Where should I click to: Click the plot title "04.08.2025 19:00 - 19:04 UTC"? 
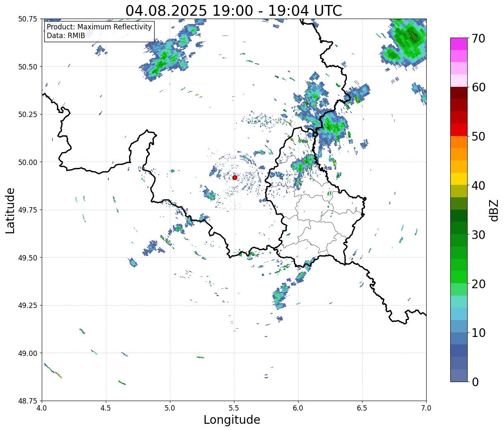click(234, 11)
